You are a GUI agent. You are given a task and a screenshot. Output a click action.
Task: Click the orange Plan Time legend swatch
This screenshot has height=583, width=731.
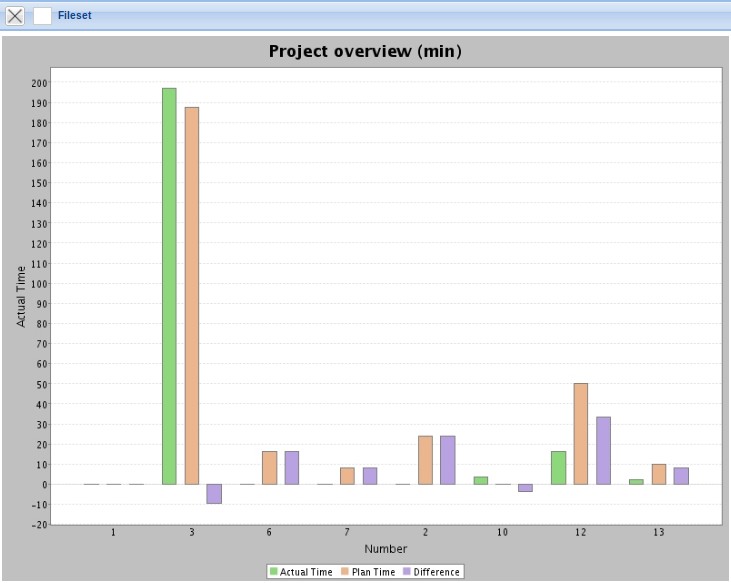pos(344,572)
